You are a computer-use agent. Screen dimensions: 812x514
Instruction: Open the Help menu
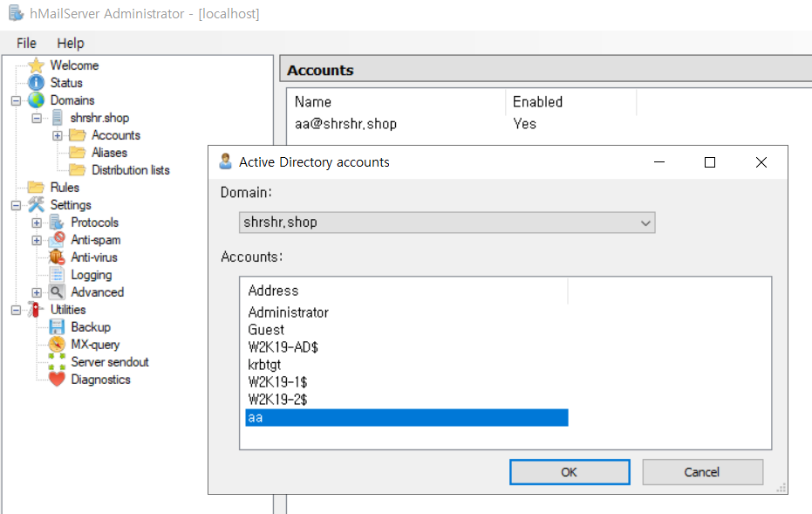pyautogui.click(x=71, y=43)
